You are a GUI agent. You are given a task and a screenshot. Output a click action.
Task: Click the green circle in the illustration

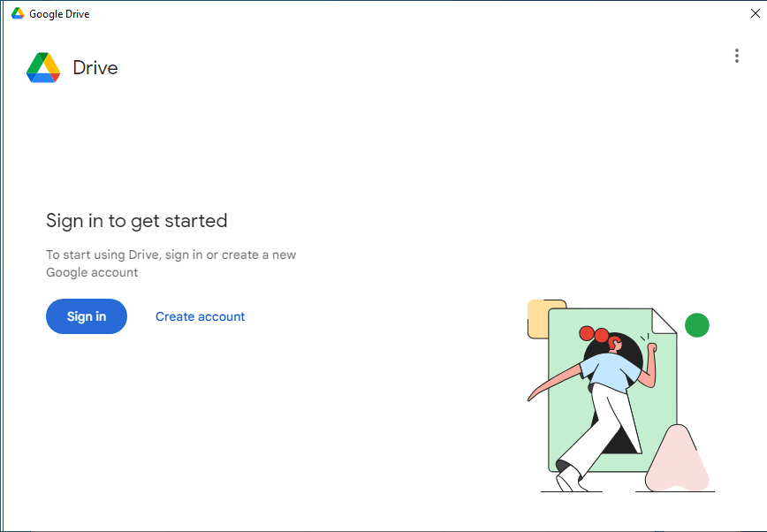pyautogui.click(x=697, y=325)
